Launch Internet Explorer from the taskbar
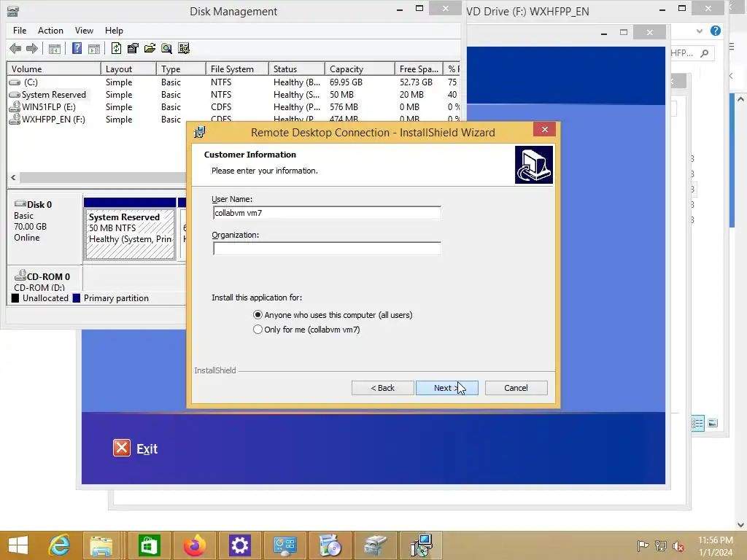Image resolution: width=747 pixels, height=560 pixels. tap(59, 545)
